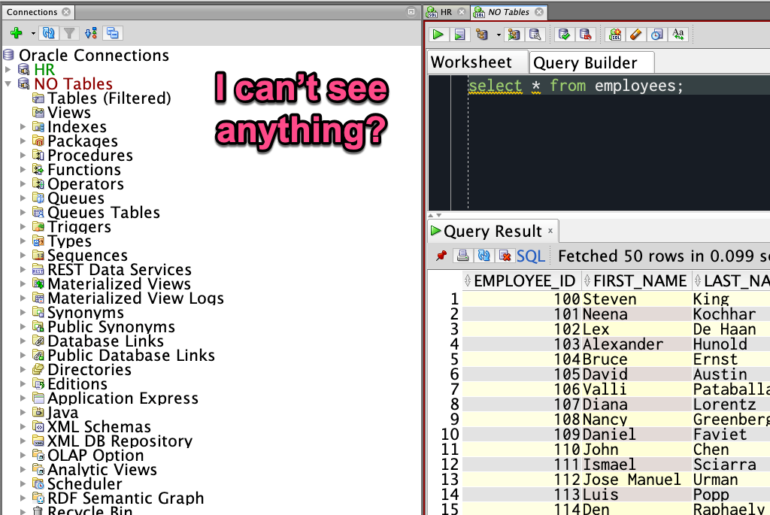Image resolution: width=770 pixels, height=515 pixels.
Task: Click the Print icon in Query Result toolbar
Action: coord(462,255)
